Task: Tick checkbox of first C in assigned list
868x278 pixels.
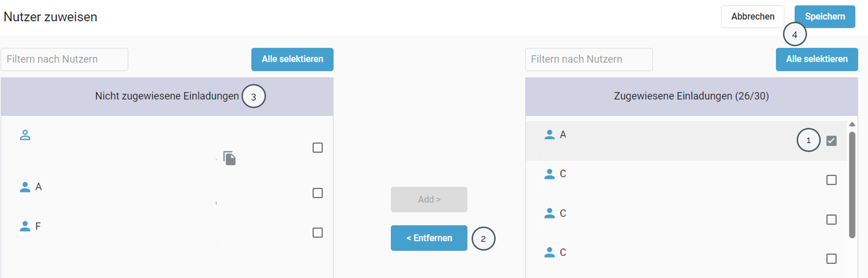Action: (832, 180)
